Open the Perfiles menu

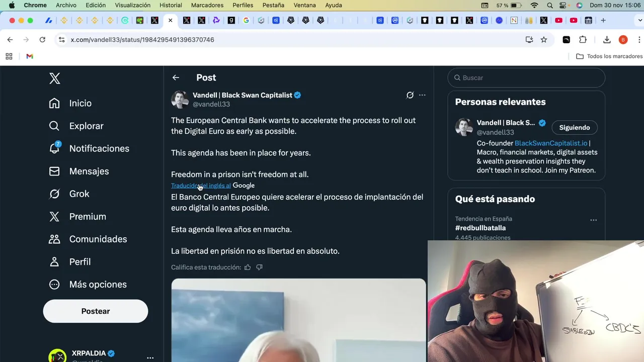pyautogui.click(x=243, y=5)
